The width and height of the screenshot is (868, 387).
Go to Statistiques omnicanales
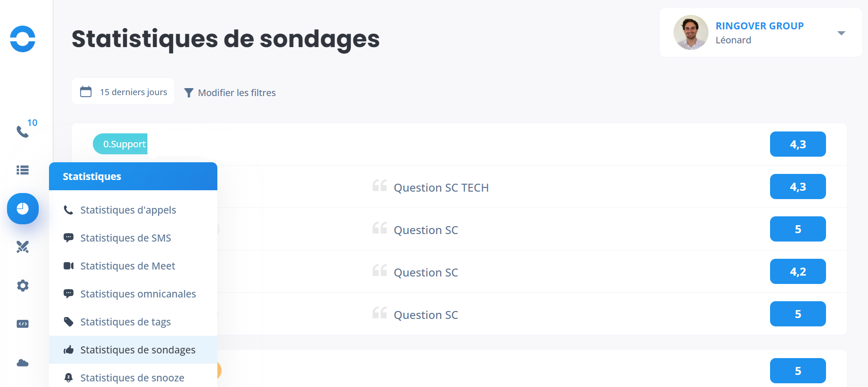[x=133, y=294]
